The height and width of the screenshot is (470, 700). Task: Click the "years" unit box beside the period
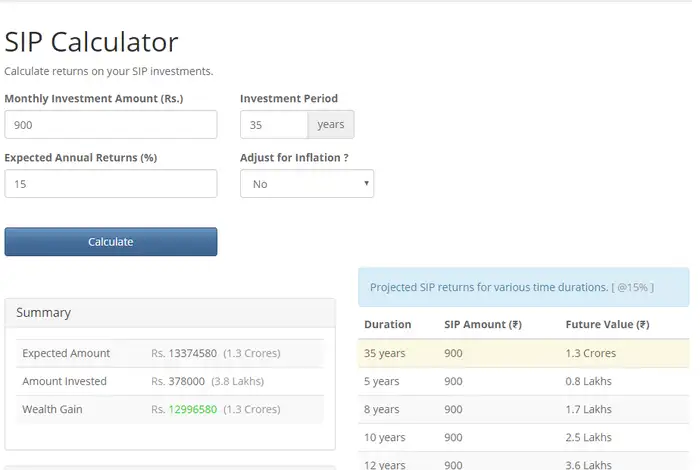tap(330, 125)
